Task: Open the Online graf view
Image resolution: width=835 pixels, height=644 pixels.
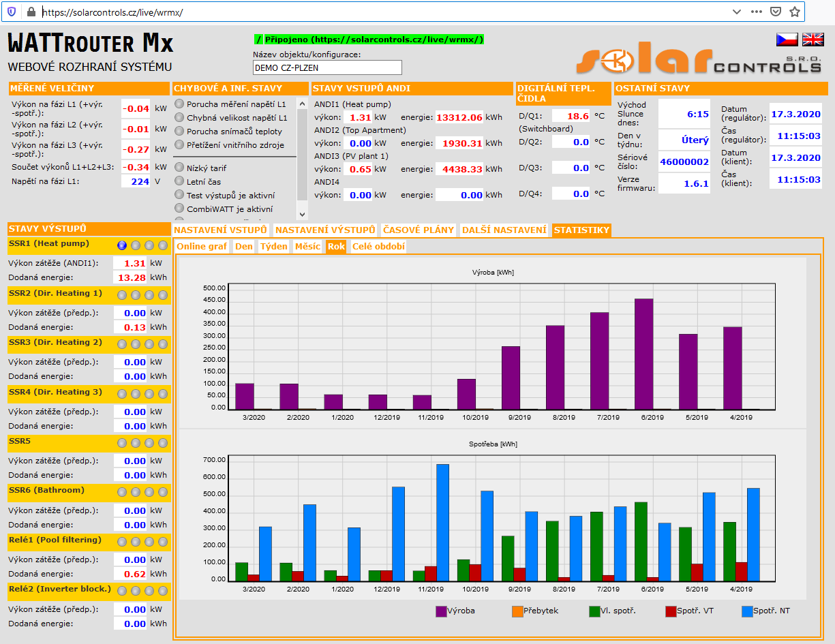Action: (202, 247)
